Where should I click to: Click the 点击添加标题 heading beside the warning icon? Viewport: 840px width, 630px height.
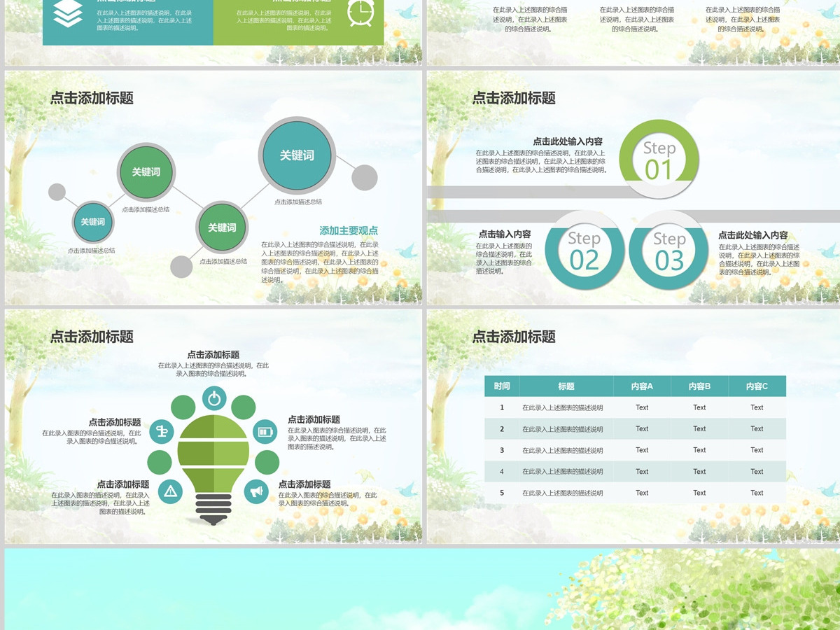click(x=123, y=484)
